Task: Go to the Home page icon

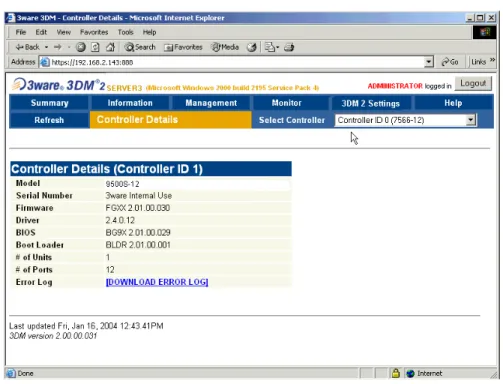Action: tap(110, 47)
